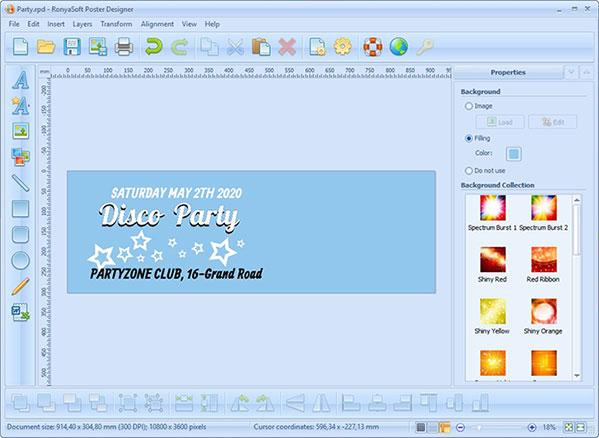Click the Edit background image button

(553, 122)
